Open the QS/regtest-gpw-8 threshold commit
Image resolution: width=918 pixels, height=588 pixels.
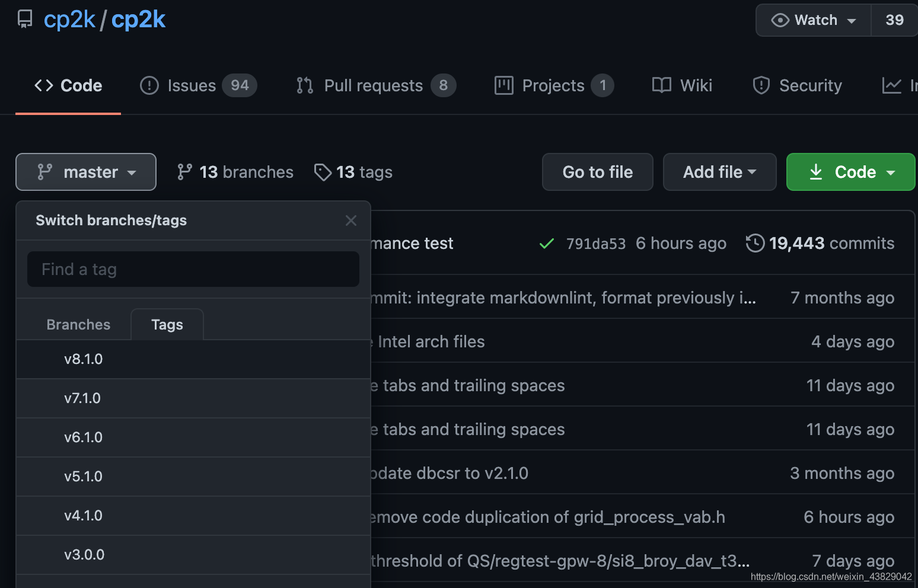pos(560,561)
